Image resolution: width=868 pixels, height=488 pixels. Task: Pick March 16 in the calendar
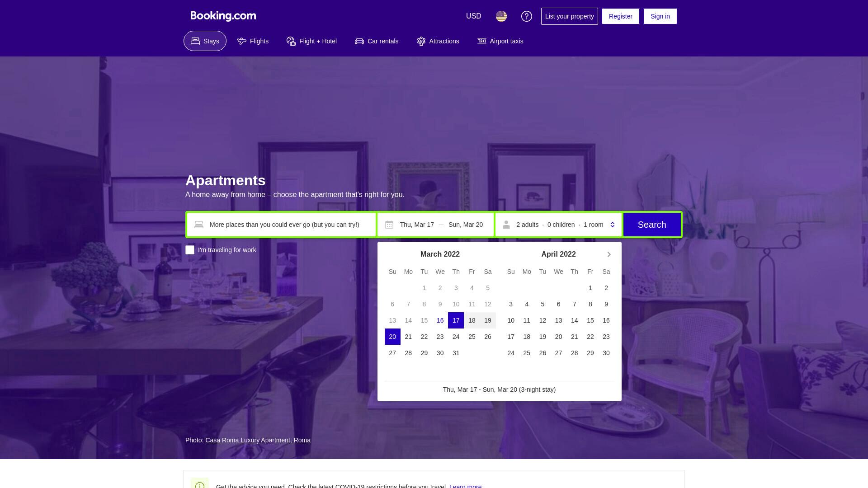440,320
